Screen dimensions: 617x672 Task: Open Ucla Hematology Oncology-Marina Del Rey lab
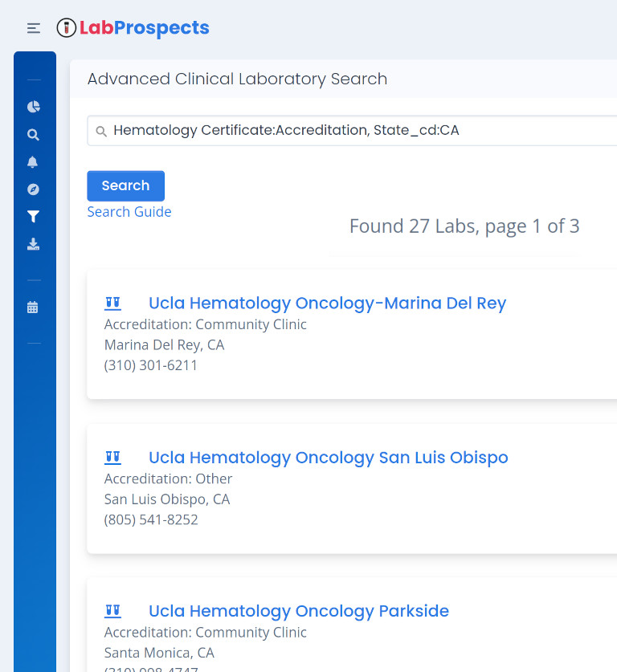point(327,303)
